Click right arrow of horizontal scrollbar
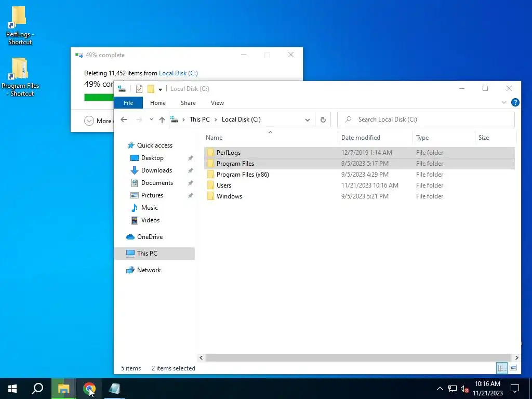 (x=516, y=357)
